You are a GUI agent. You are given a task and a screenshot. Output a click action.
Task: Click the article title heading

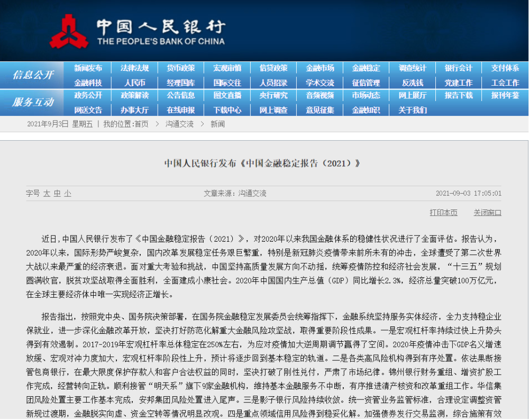point(262,163)
